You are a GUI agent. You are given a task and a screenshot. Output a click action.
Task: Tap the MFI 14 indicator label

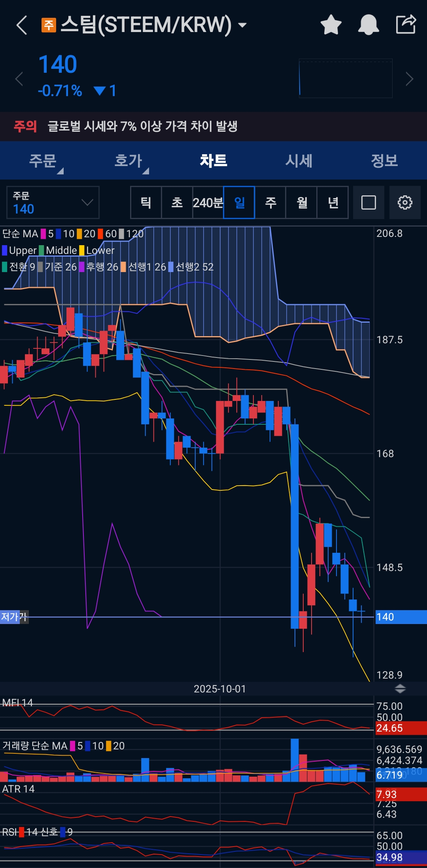coord(17,703)
